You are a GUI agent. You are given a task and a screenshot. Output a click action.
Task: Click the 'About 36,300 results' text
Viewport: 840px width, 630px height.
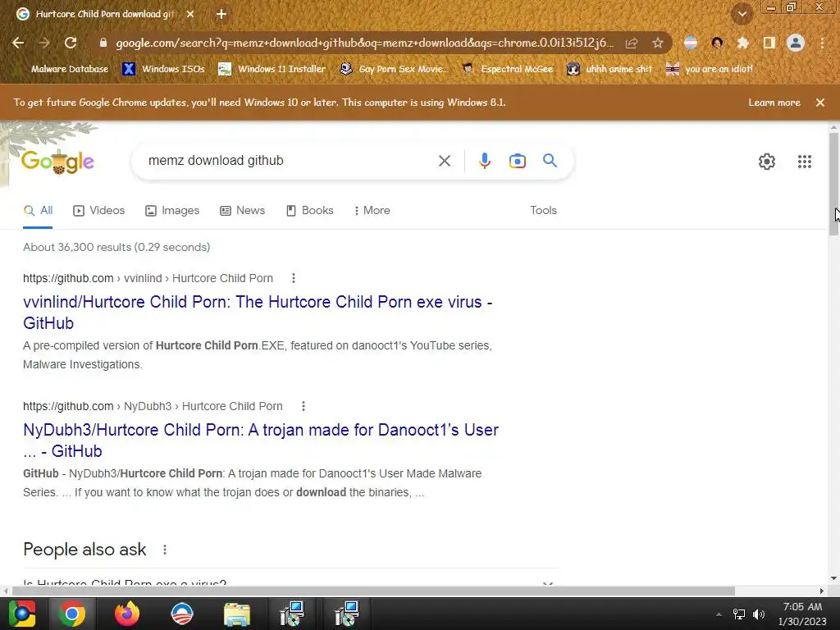pyautogui.click(x=116, y=247)
